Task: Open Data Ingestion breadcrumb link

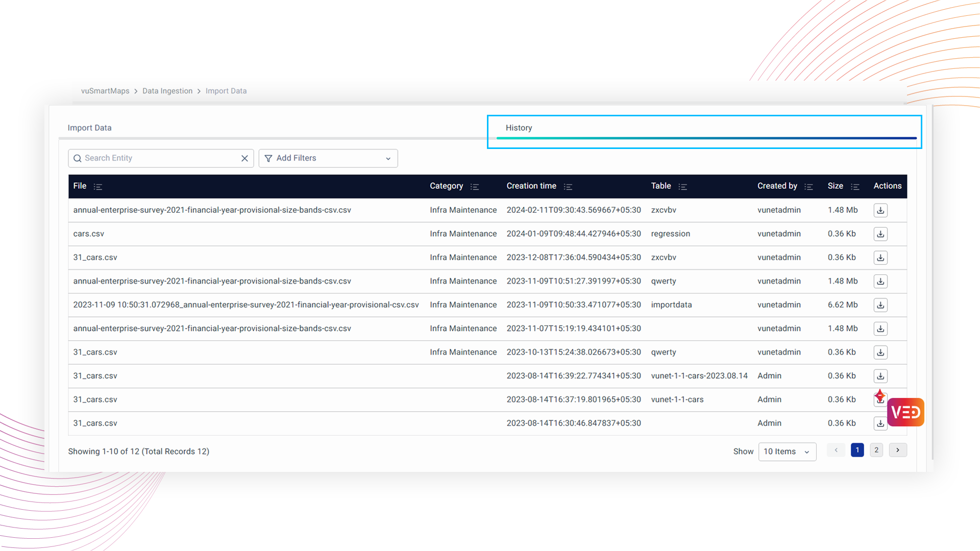Action: point(167,91)
